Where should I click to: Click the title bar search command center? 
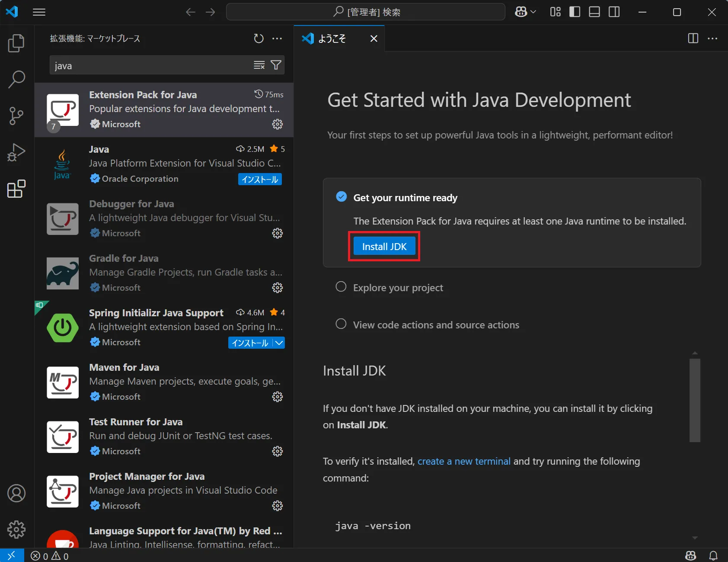[x=366, y=12]
